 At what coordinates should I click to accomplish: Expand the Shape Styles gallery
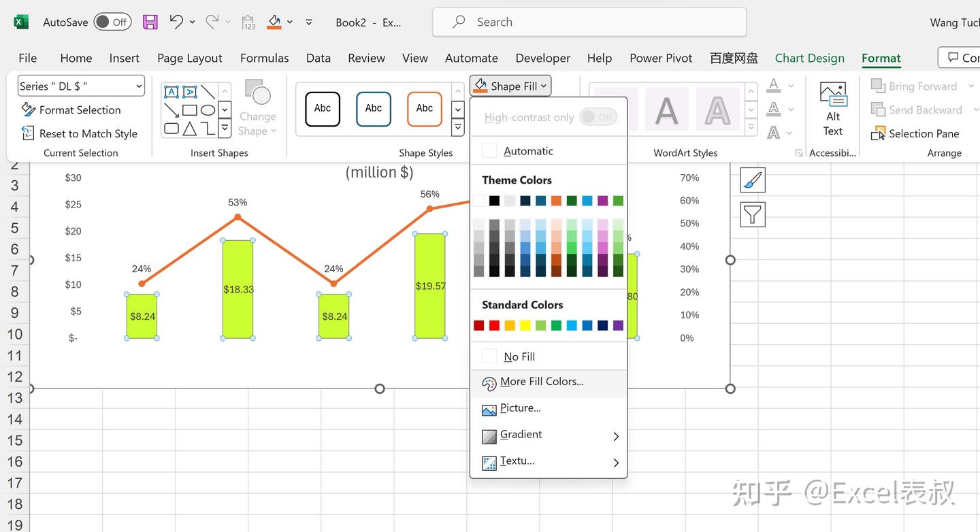point(458,127)
